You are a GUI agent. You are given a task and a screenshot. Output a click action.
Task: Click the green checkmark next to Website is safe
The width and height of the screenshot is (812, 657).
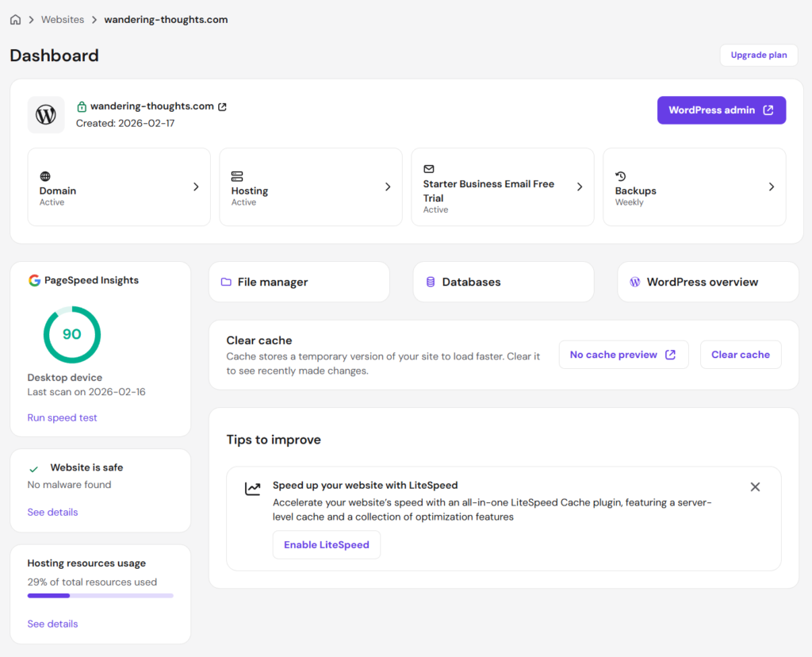pyautogui.click(x=33, y=469)
